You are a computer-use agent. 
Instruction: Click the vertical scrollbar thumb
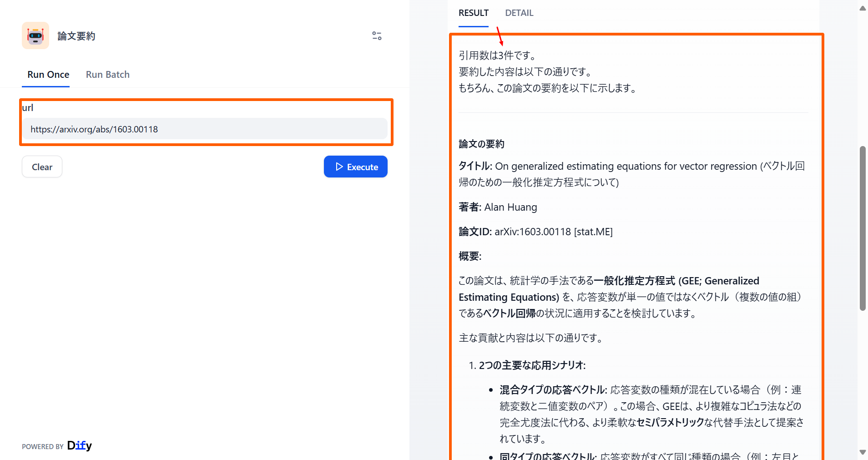pos(863,227)
